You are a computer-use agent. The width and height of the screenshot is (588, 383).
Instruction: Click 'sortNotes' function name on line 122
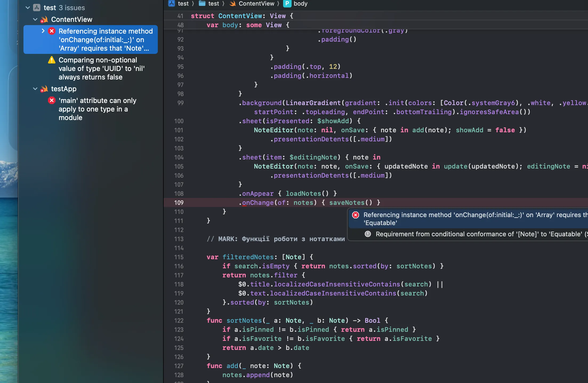pos(244,321)
